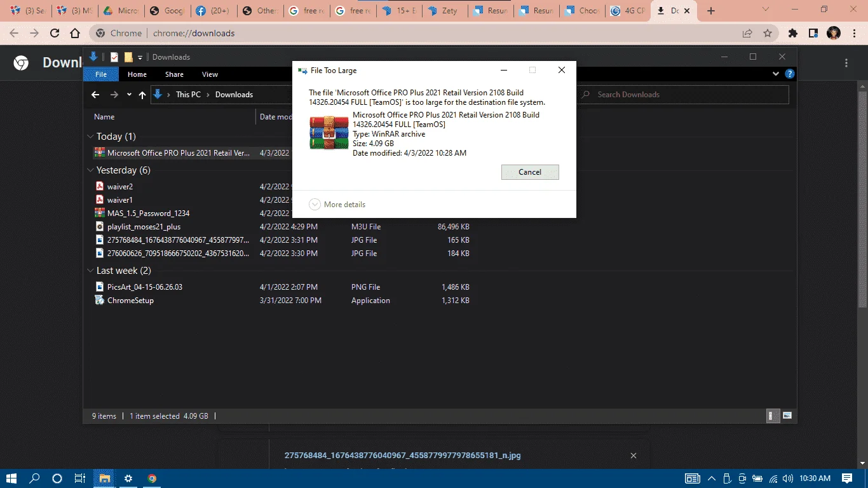Go up one folder level
Image resolution: width=868 pixels, height=488 pixels.
pyautogui.click(x=142, y=95)
